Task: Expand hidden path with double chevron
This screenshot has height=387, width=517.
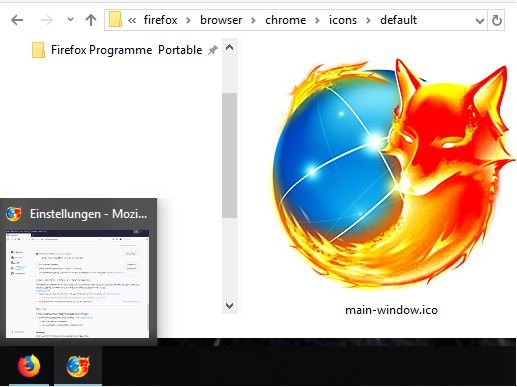Action: pyautogui.click(x=132, y=20)
